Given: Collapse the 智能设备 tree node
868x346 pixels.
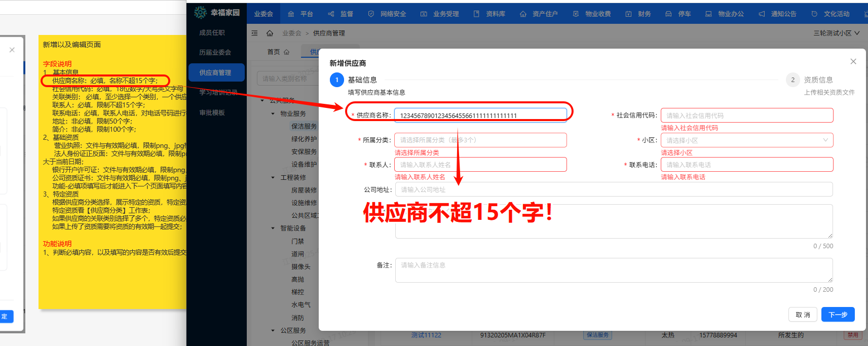Looking at the screenshot, I should [273, 228].
